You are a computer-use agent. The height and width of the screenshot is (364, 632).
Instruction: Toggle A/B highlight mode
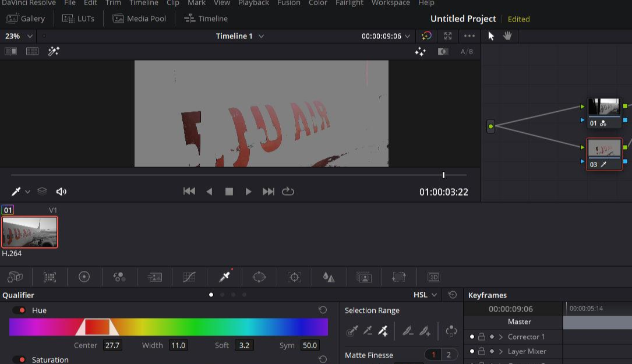[467, 52]
